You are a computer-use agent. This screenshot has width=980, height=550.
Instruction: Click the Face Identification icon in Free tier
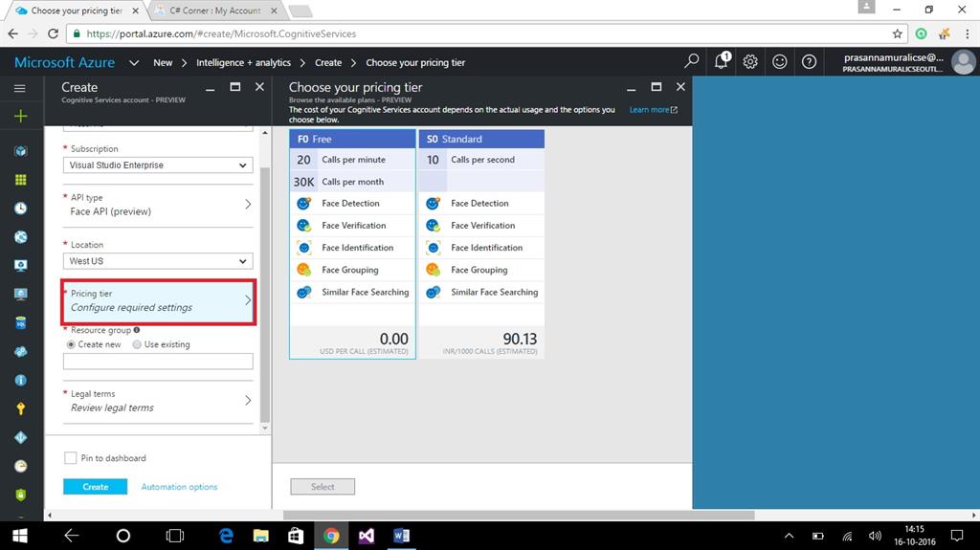(x=303, y=248)
